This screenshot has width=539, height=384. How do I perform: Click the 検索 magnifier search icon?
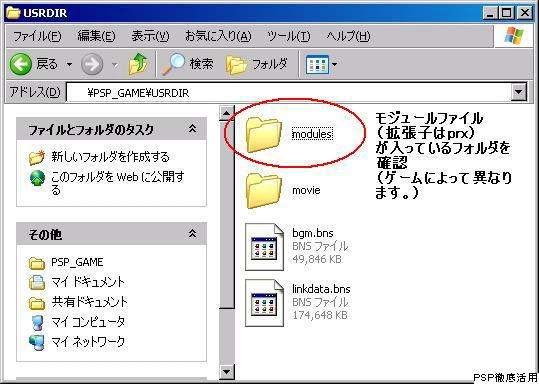[x=174, y=64]
